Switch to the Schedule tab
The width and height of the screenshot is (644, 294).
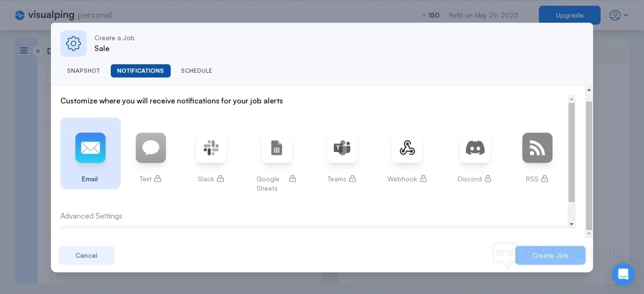(197, 71)
